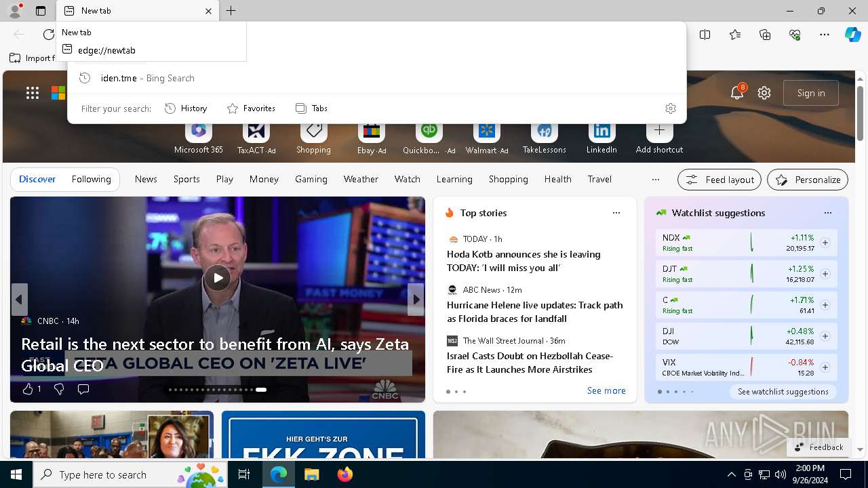The image size is (868, 488).
Task: Go to previous featured story slide
Action: click(x=19, y=300)
